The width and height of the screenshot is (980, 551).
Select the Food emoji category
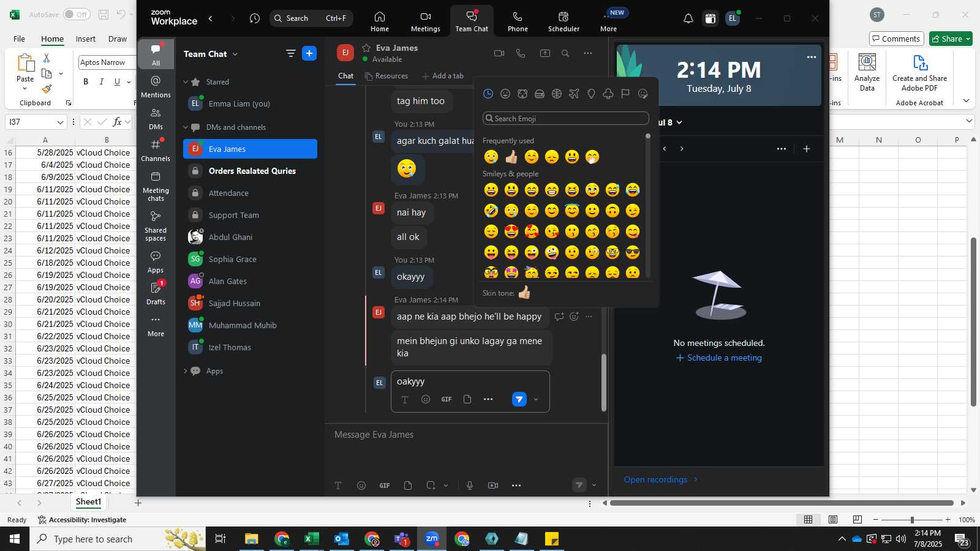point(540,94)
